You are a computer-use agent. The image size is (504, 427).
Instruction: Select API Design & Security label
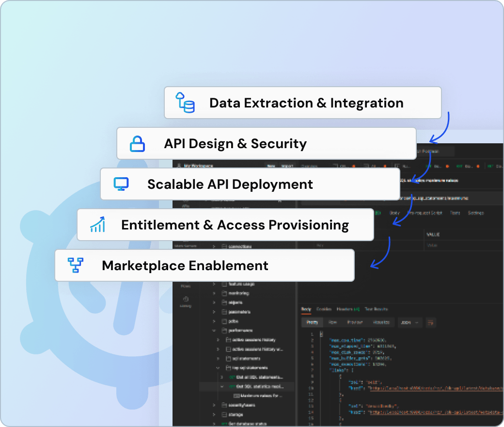click(x=236, y=143)
